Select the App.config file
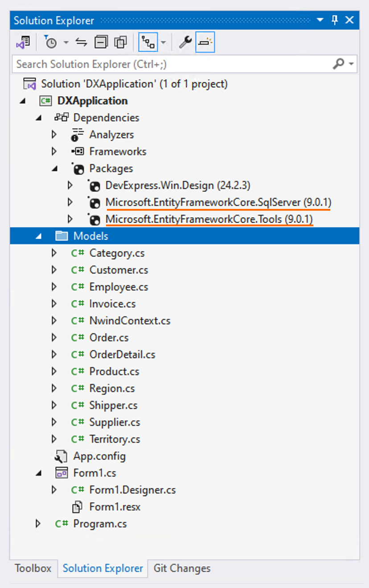 [x=99, y=456]
